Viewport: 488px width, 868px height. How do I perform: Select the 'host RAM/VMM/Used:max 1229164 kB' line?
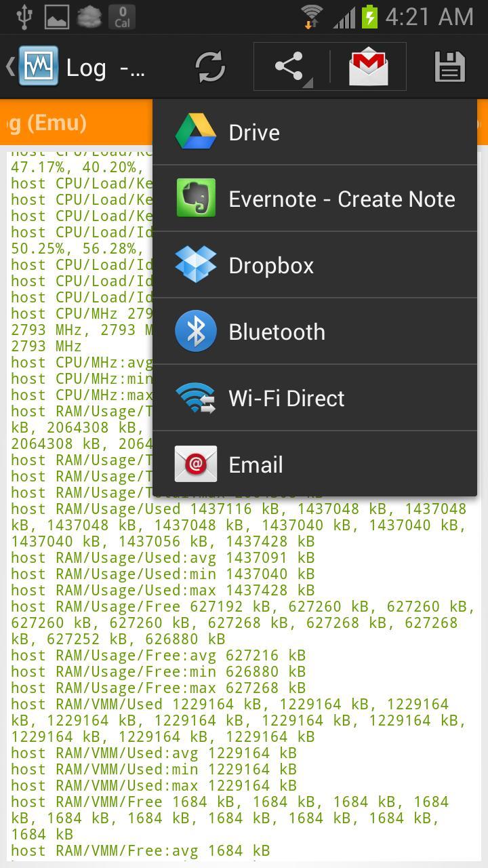(x=154, y=785)
